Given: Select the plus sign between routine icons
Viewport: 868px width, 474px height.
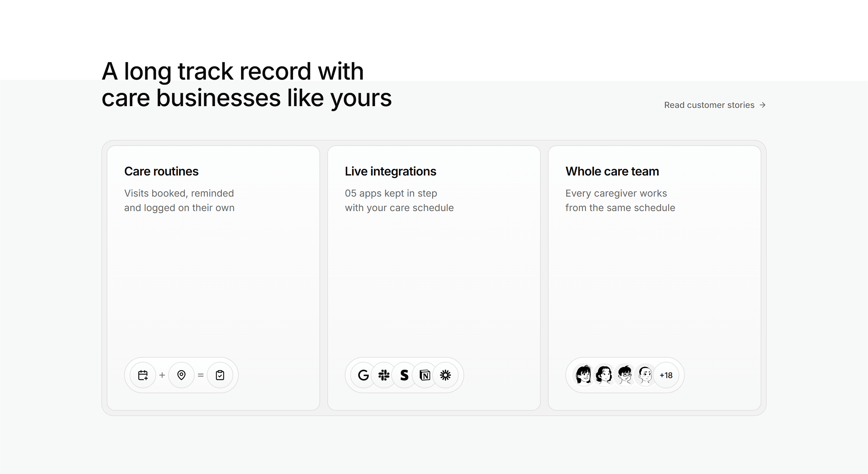Looking at the screenshot, I should click(x=162, y=375).
